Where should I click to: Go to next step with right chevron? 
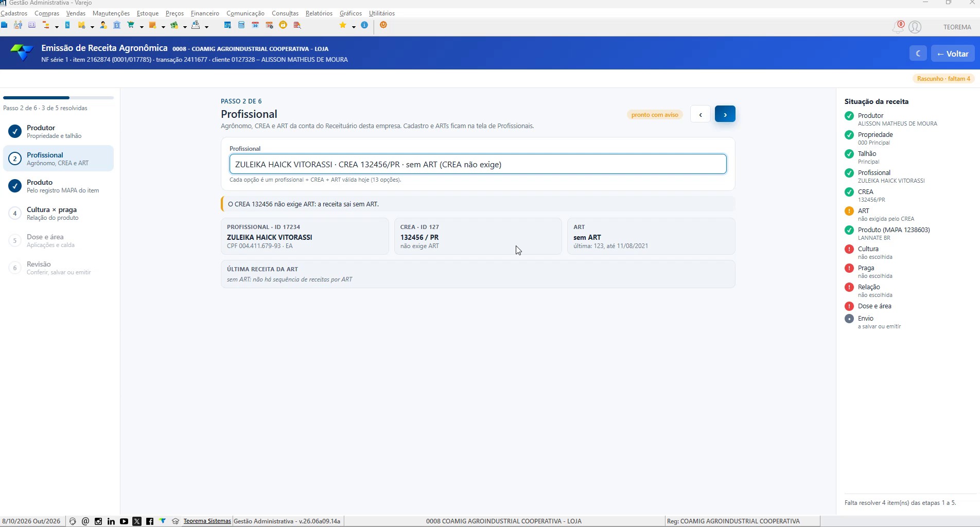pyautogui.click(x=725, y=114)
